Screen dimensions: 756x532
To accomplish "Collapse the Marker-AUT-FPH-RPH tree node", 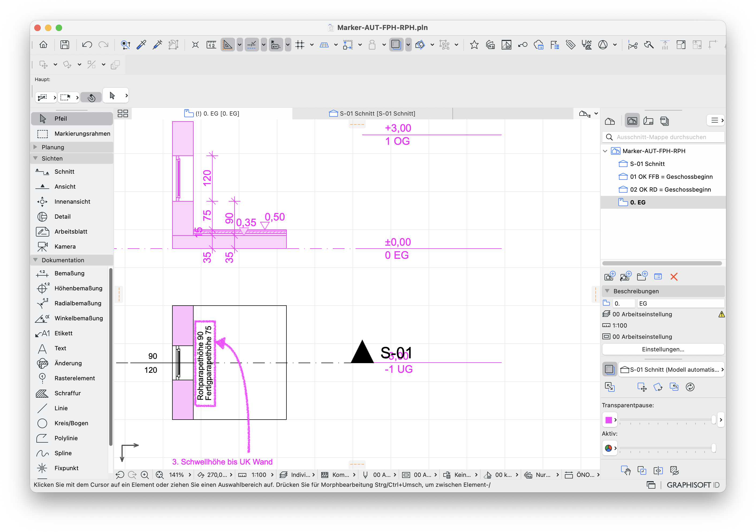I will [605, 151].
